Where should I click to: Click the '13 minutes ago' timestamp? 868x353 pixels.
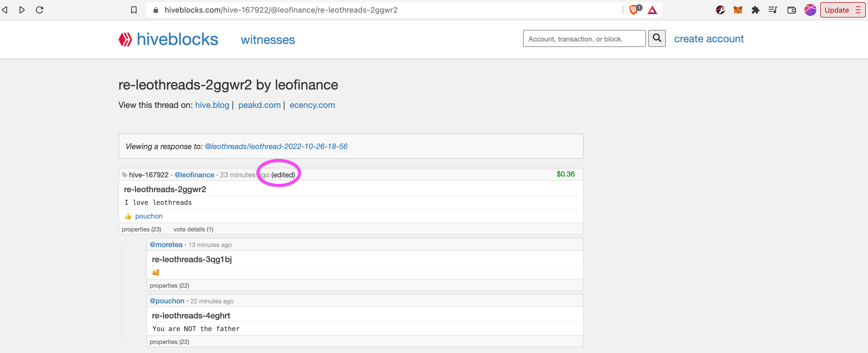click(210, 245)
